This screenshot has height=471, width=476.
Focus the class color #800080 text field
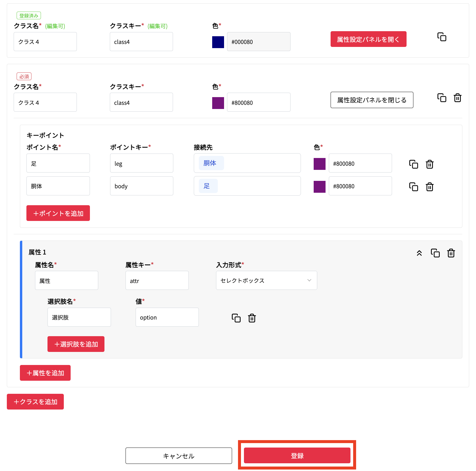(259, 102)
